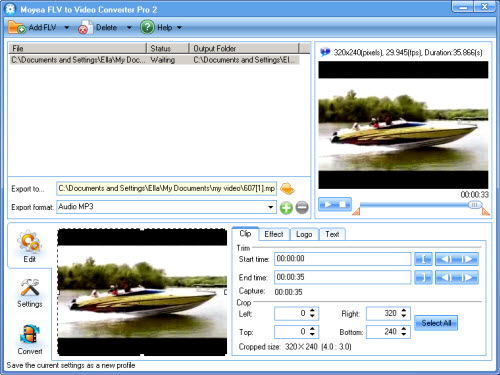This screenshot has width=500, height=375.
Task: Increase the Crop Left value stepper
Action: tap(312, 310)
